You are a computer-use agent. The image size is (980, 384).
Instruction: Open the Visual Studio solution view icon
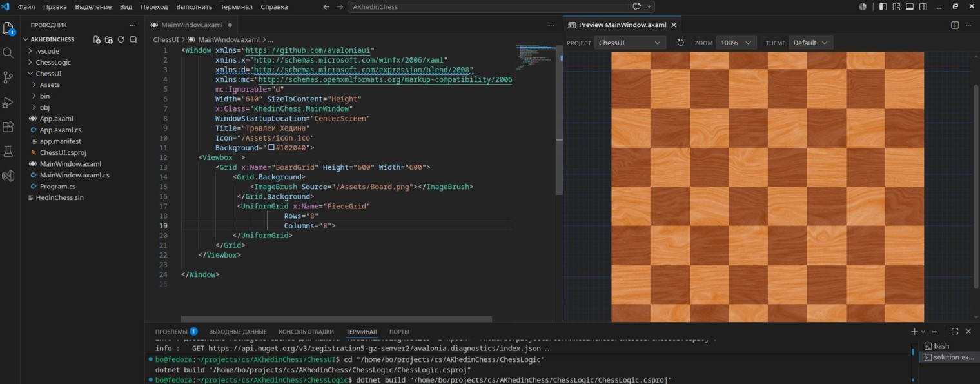click(8, 176)
